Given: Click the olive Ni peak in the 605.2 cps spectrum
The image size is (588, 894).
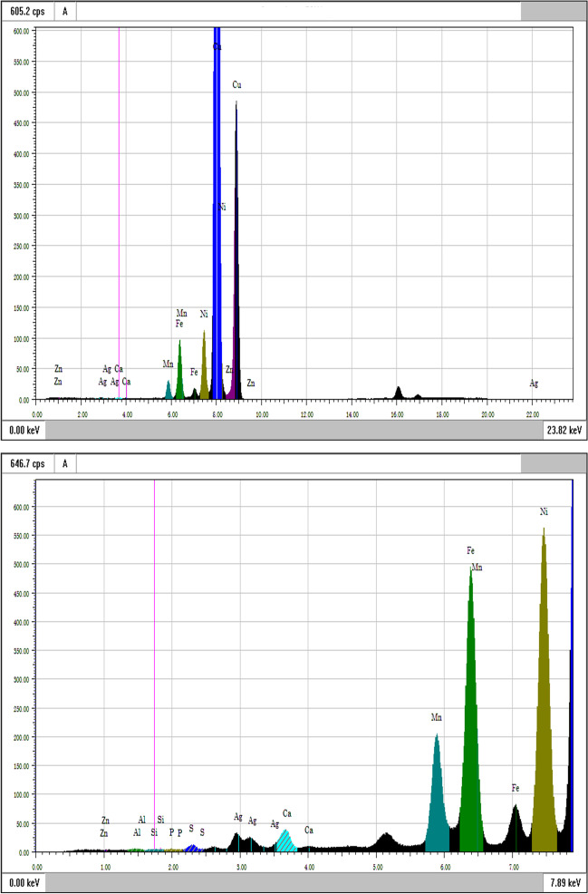Looking at the screenshot, I should (204, 371).
